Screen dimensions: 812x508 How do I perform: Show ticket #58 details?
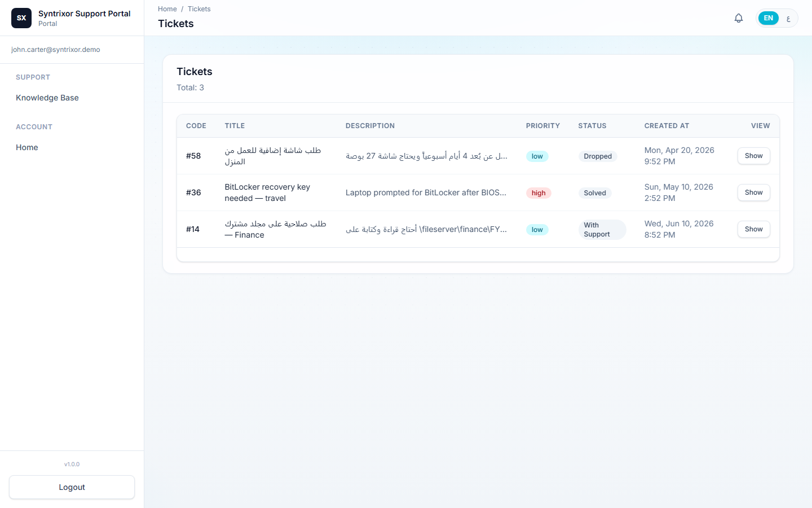click(753, 156)
